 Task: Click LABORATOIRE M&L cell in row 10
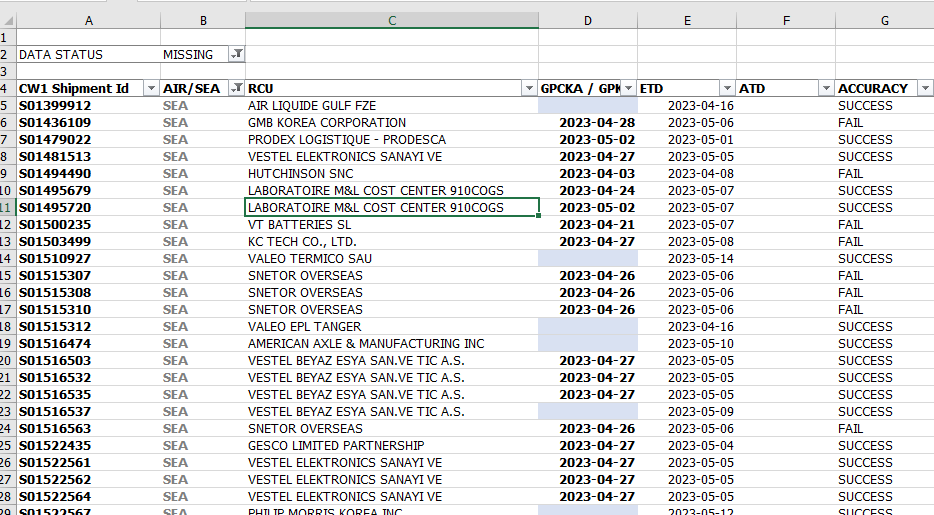click(392, 191)
